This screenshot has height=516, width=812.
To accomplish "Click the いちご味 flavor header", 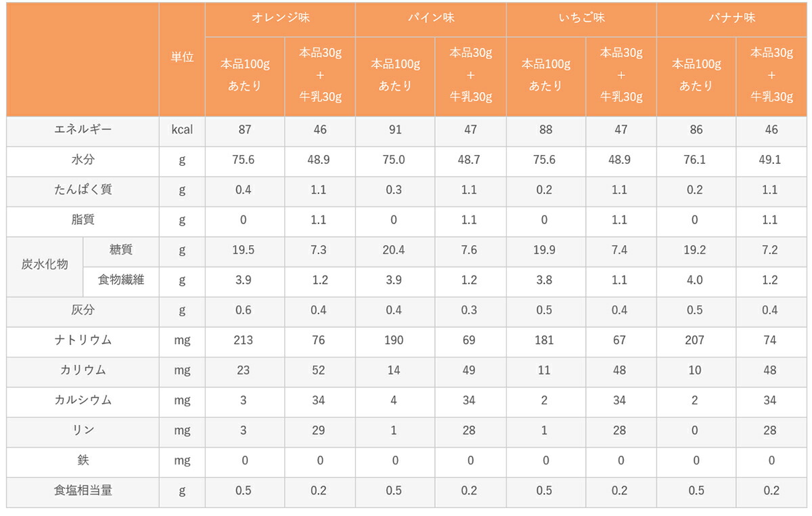I will [581, 19].
